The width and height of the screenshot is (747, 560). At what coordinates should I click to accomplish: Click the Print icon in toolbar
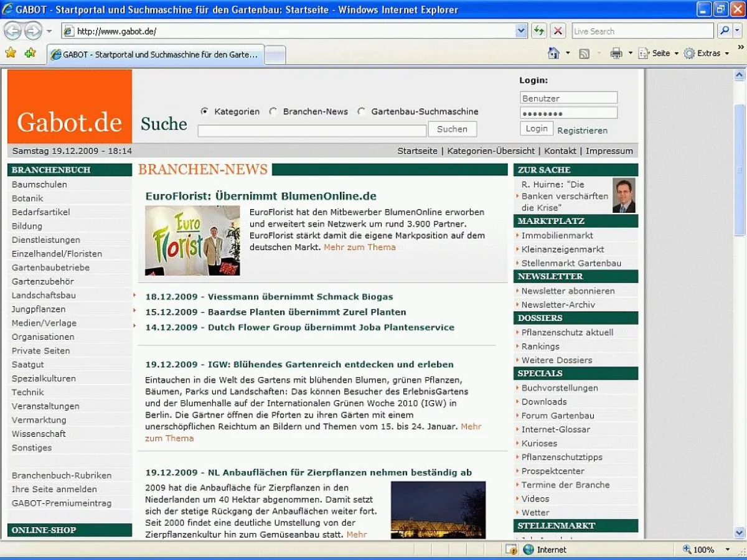tap(616, 54)
